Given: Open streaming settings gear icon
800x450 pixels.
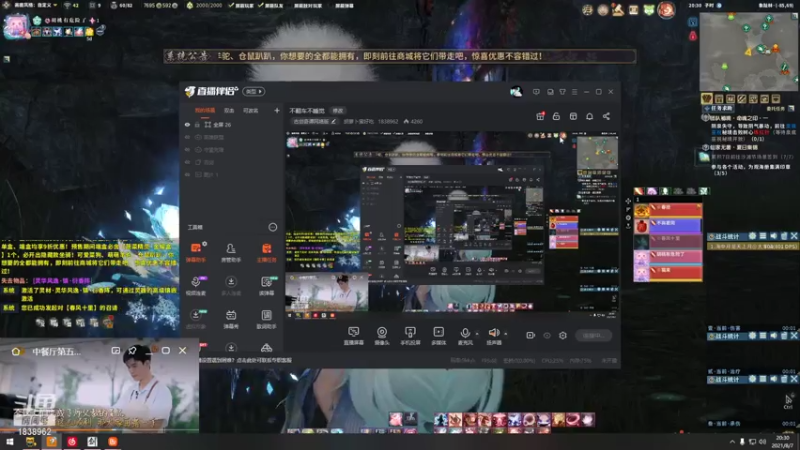Looking at the screenshot, I should [x=563, y=335].
